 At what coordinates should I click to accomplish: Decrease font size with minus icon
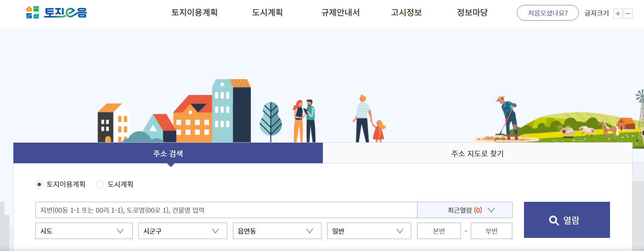click(628, 14)
